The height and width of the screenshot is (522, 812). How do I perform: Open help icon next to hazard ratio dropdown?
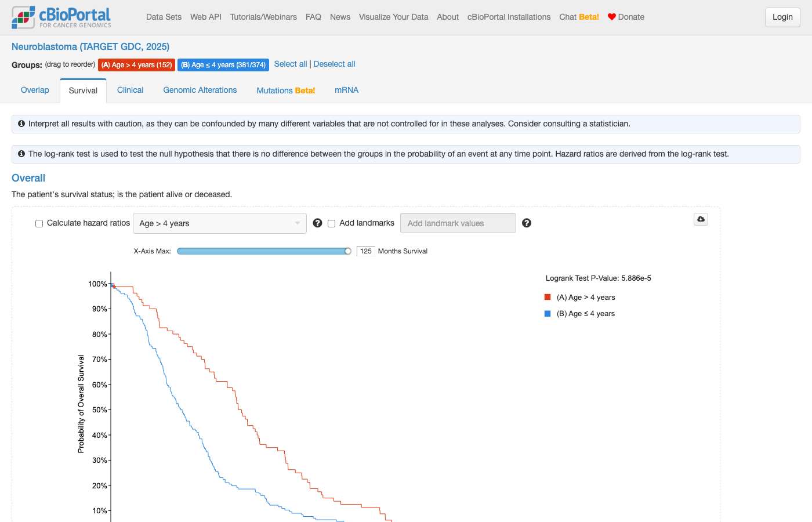(317, 223)
